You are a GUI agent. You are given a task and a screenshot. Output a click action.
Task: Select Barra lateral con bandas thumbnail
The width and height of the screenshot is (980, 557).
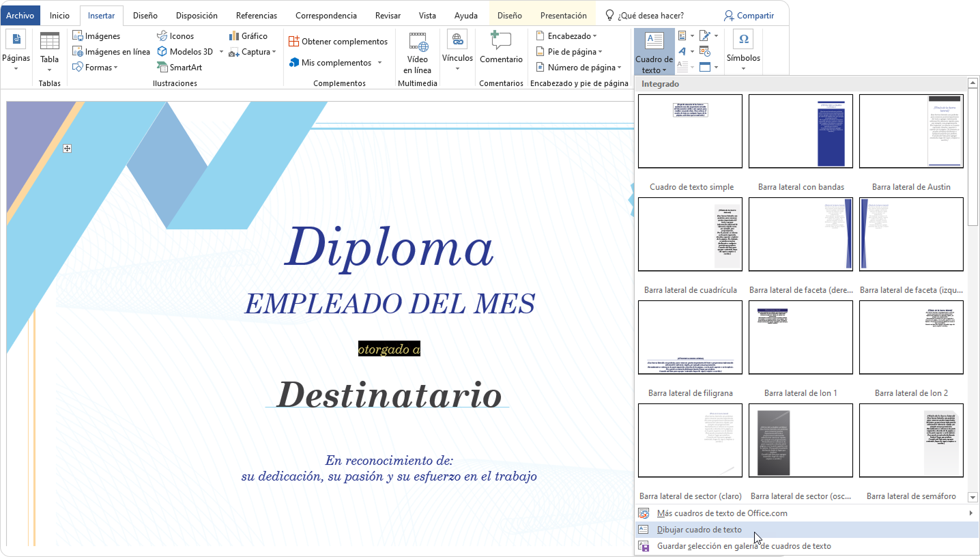[801, 131]
